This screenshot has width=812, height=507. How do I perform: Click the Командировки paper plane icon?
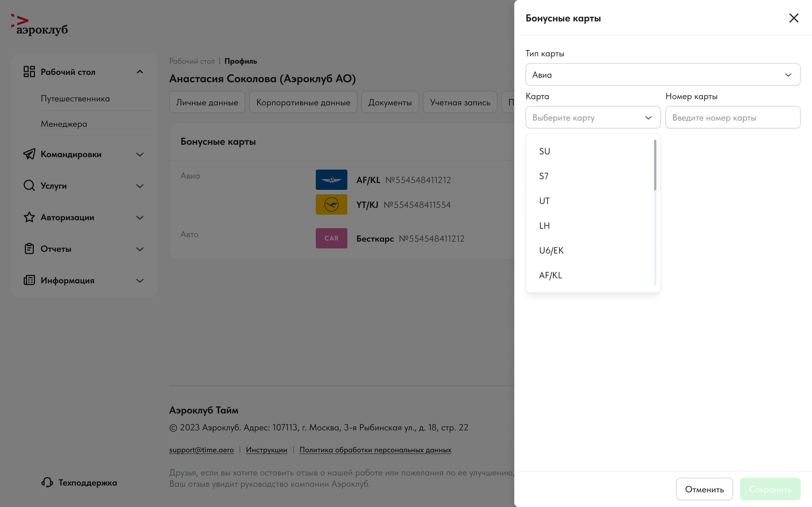pyautogui.click(x=29, y=154)
